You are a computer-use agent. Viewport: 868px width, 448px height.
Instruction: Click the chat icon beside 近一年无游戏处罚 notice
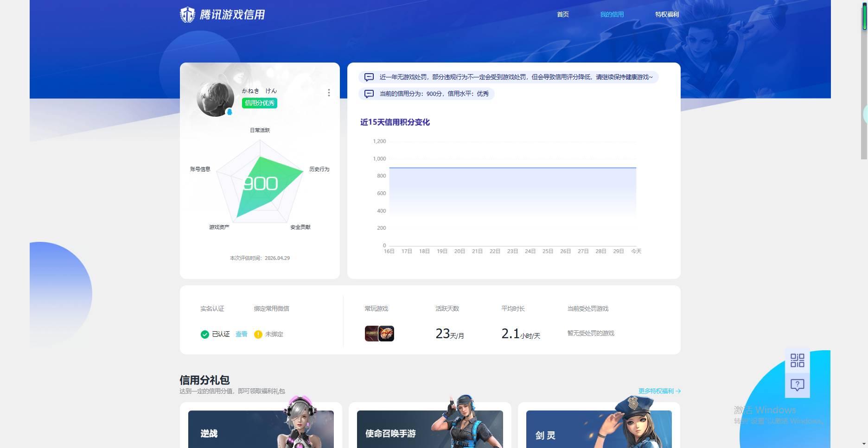pyautogui.click(x=369, y=77)
